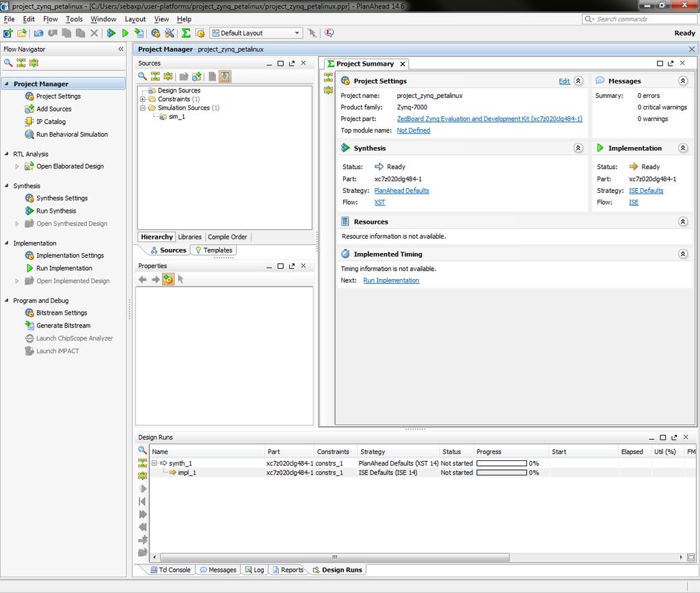Open the Tcl Console tab
The image size is (700, 593).
click(170, 570)
